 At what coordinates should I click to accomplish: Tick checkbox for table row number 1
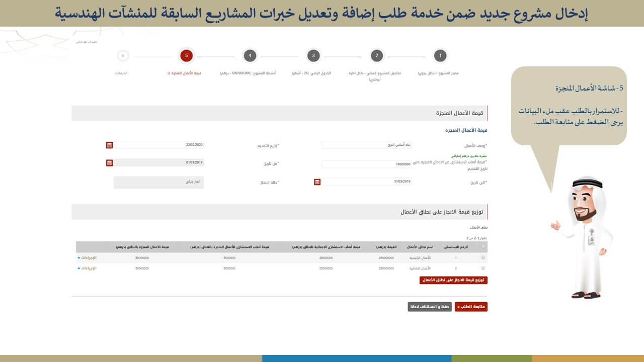[484, 257]
